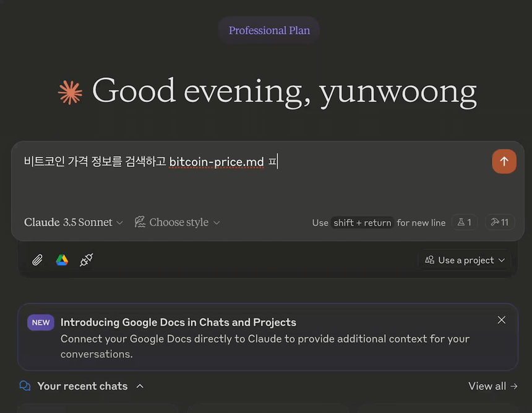
Task: Send the message with the orange arrow button
Action: [x=504, y=161]
